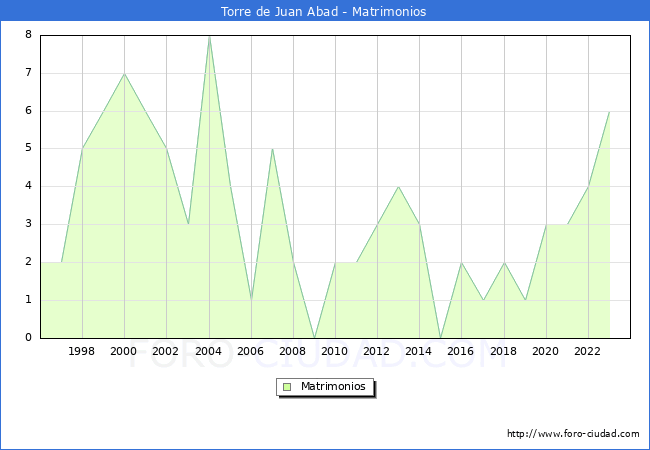Open the foro-ciudad.com website link
650x450 pixels.
click(573, 434)
